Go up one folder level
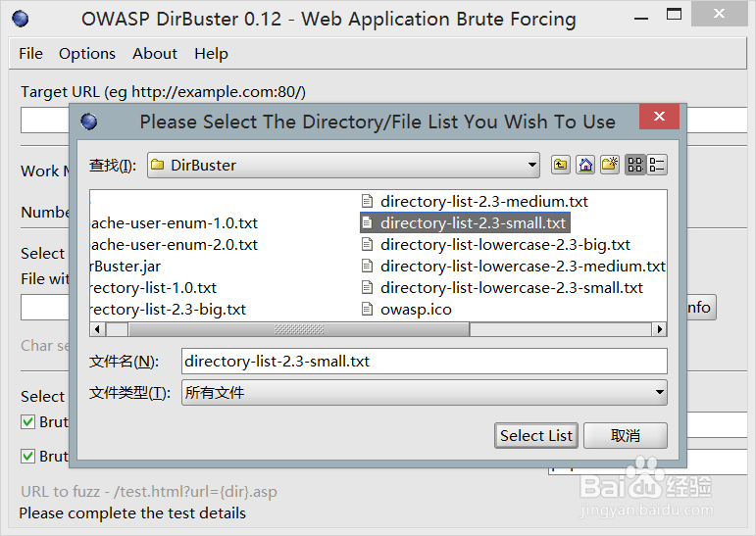The width and height of the screenshot is (756, 536). point(561,165)
